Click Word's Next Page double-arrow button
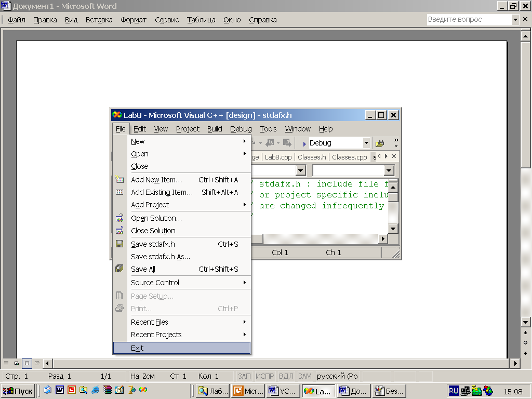The height and width of the screenshot is (399, 532). (x=525, y=353)
